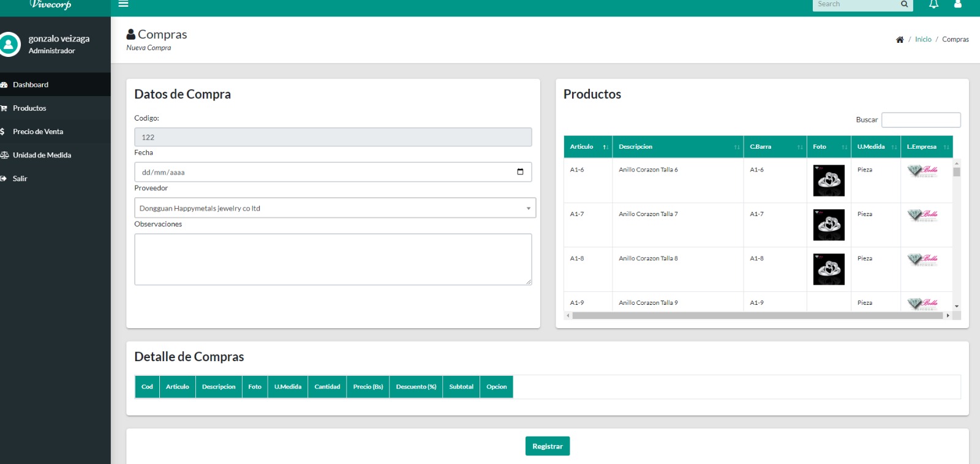Focus the Observaciones text area
Viewport: 980px width, 464px height.
333,260
